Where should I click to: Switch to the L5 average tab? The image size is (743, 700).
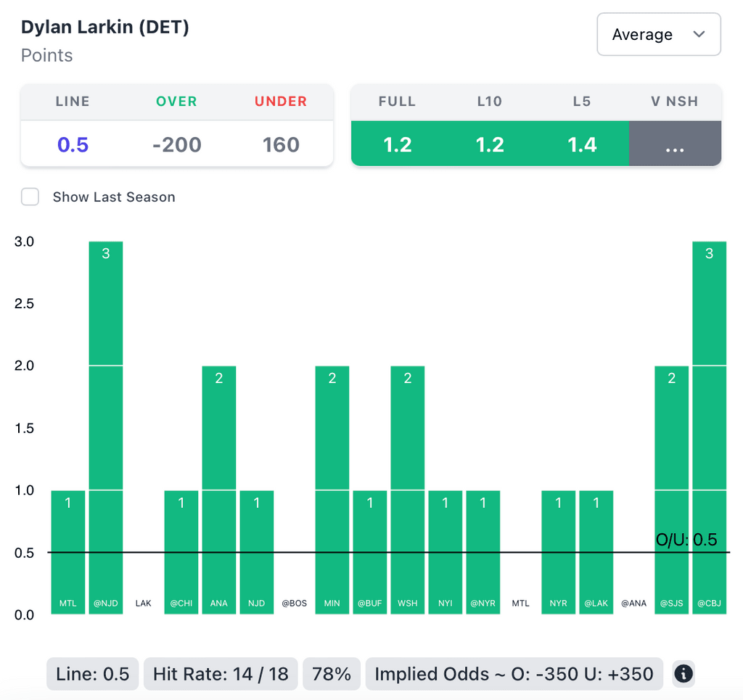tap(582, 144)
